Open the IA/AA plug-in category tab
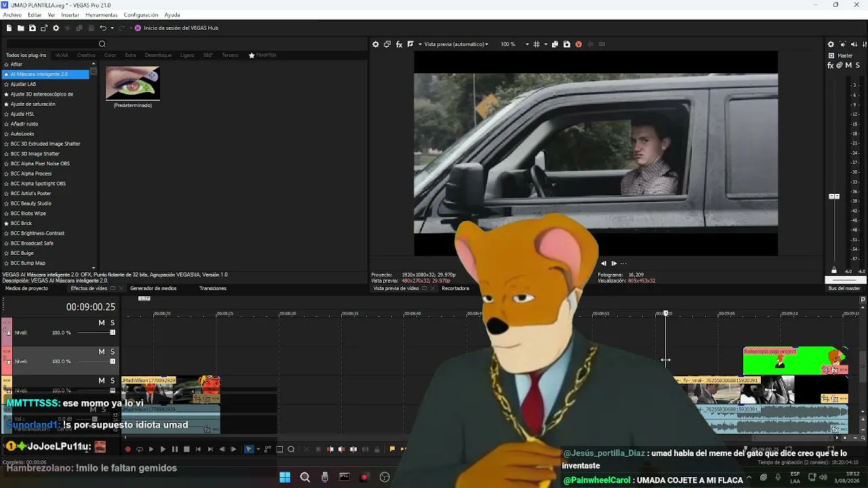 coord(62,55)
